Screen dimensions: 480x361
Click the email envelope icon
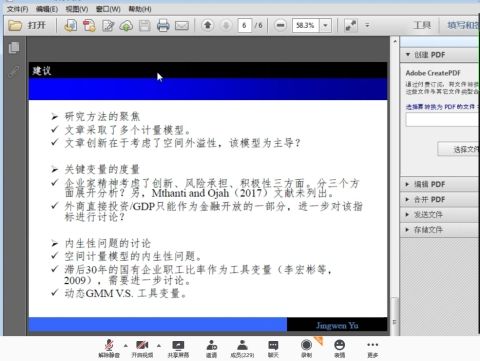[182, 26]
